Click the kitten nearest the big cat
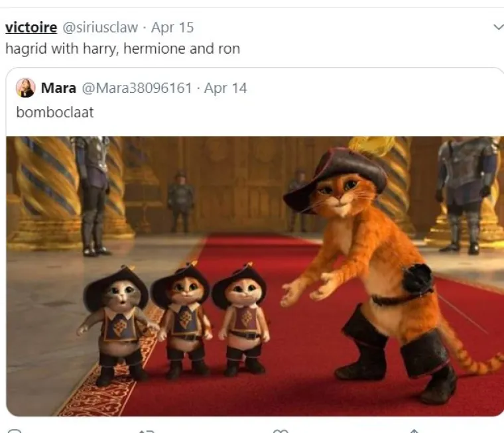 point(241,320)
